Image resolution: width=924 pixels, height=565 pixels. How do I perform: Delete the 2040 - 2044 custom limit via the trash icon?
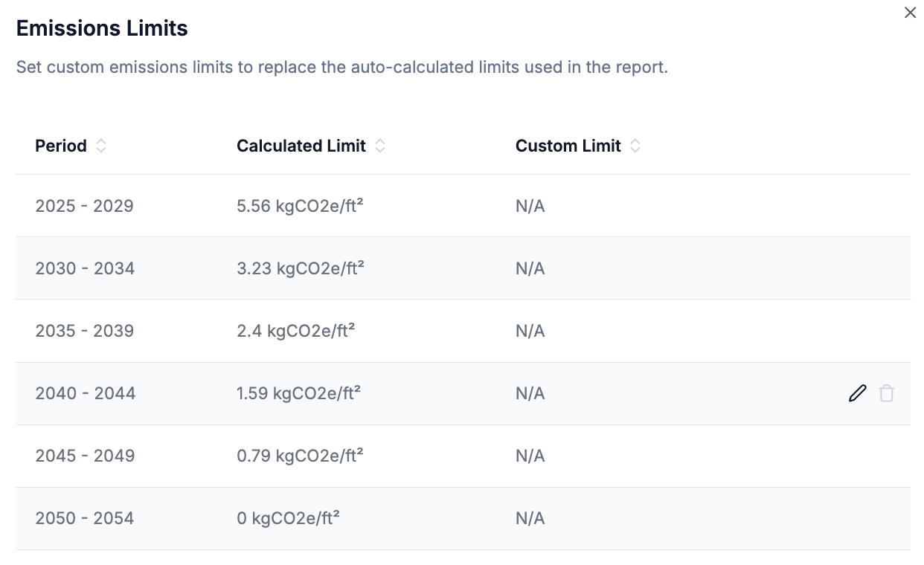tap(886, 393)
